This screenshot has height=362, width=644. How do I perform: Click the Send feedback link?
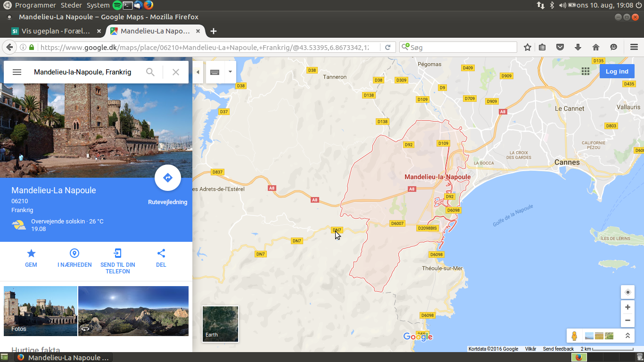558,349
